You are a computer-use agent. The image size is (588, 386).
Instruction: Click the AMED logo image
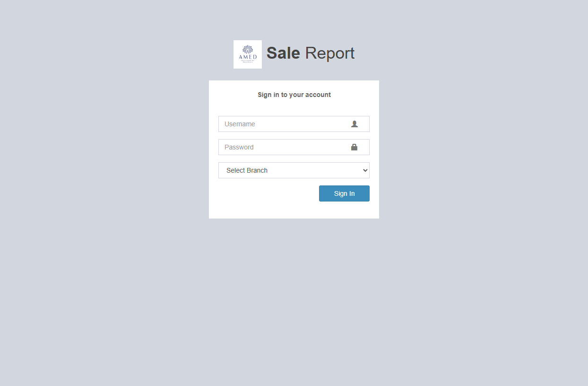(248, 54)
